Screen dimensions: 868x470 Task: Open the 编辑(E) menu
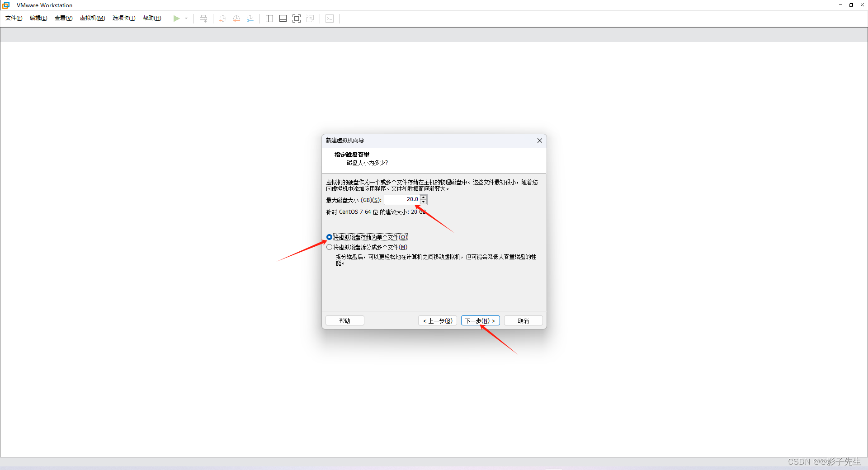38,18
